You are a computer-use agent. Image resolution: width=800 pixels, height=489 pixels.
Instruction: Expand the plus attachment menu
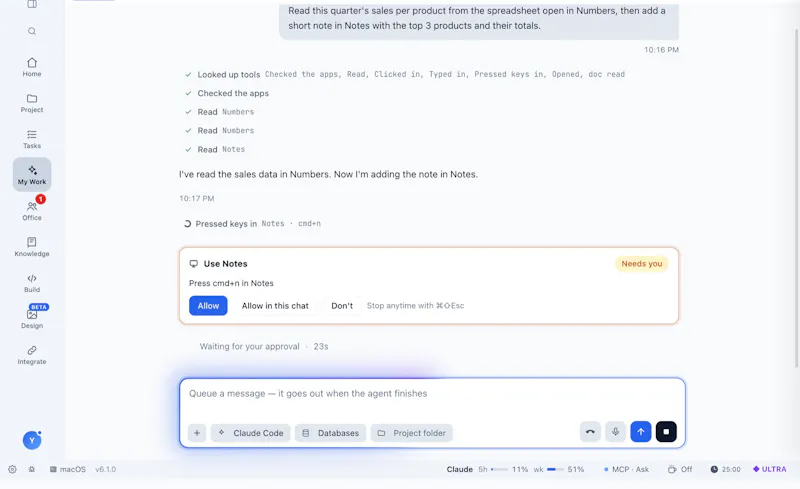coord(197,433)
